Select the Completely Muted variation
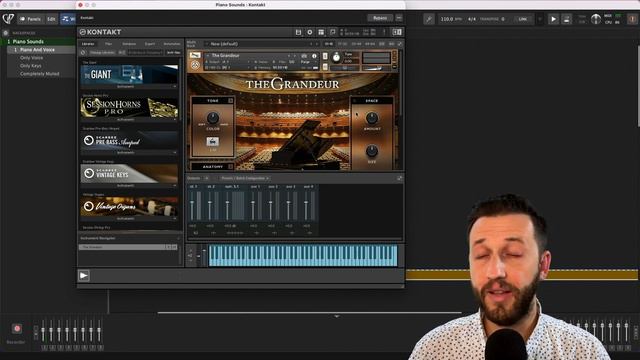Image resolution: width=640 pixels, height=360 pixels. pyautogui.click(x=40, y=74)
